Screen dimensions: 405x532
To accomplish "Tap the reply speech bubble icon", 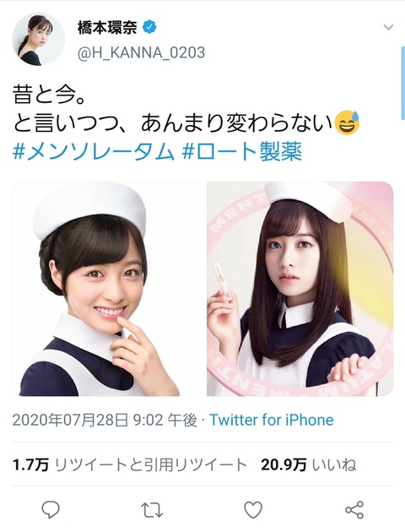I will click(x=51, y=509).
